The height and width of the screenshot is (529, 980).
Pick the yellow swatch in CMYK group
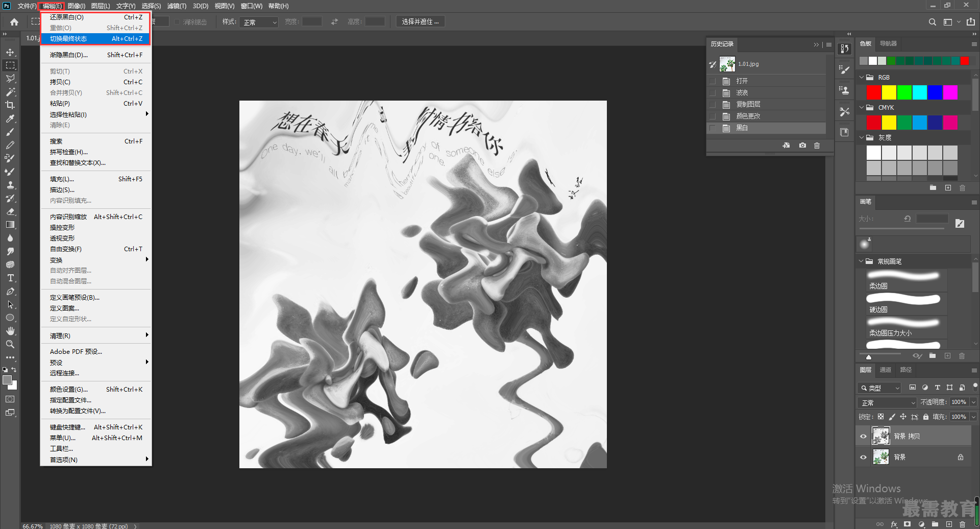pos(889,123)
